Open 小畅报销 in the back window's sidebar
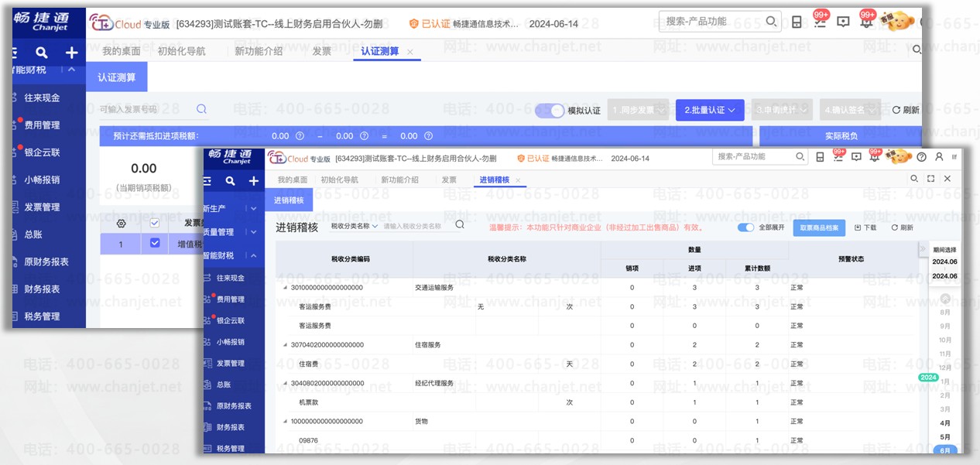 (42, 180)
